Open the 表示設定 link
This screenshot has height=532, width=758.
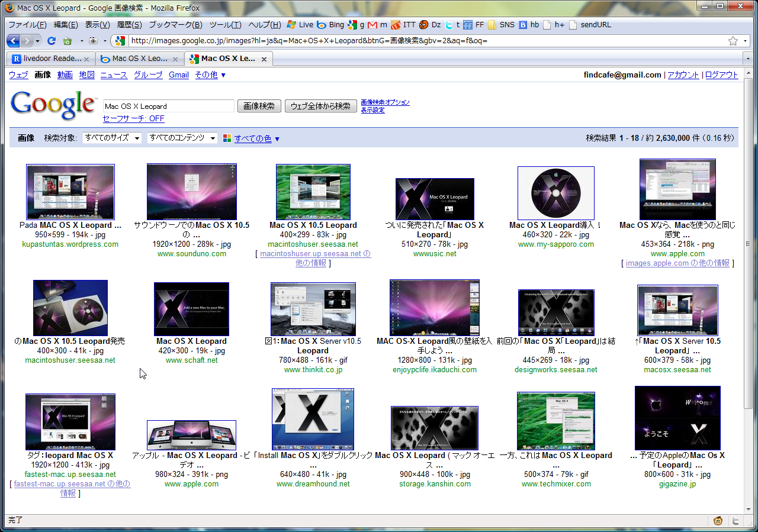[x=373, y=110]
